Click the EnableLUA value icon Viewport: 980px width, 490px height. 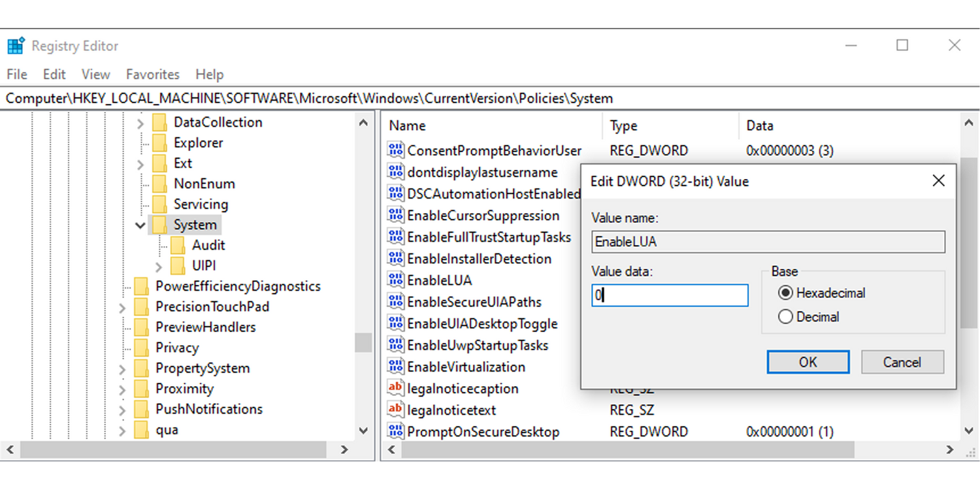click(x=396, y=280)
